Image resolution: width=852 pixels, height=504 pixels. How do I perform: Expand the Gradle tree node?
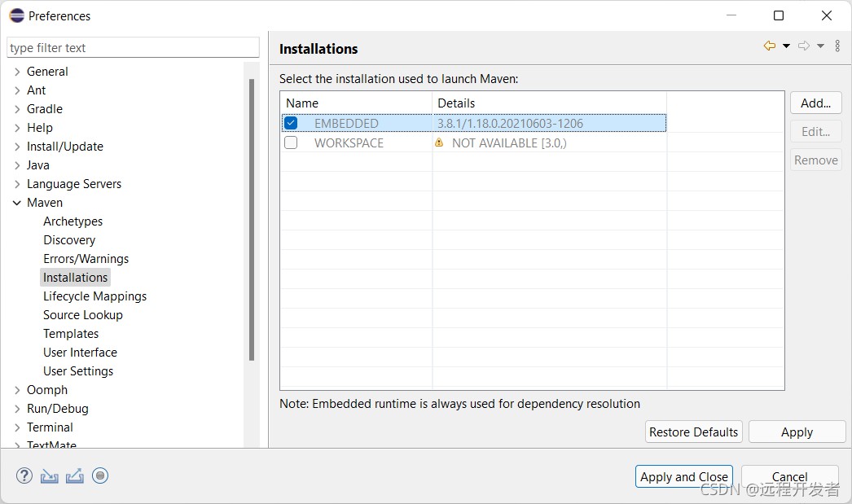[17, 109]
